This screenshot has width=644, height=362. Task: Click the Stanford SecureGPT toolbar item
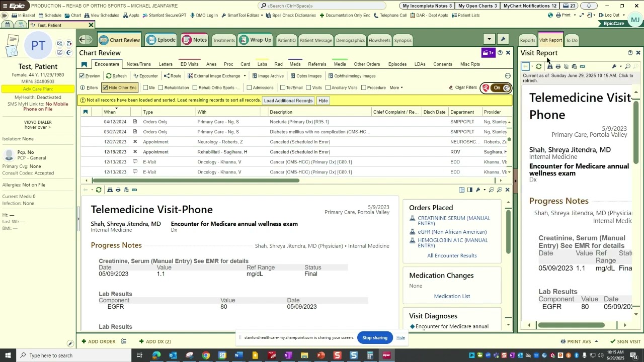click(165, 16)
